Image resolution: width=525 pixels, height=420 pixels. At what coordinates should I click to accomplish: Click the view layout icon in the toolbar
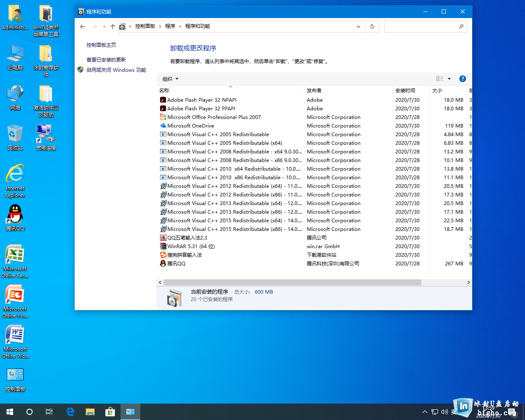tap(440, 79)
